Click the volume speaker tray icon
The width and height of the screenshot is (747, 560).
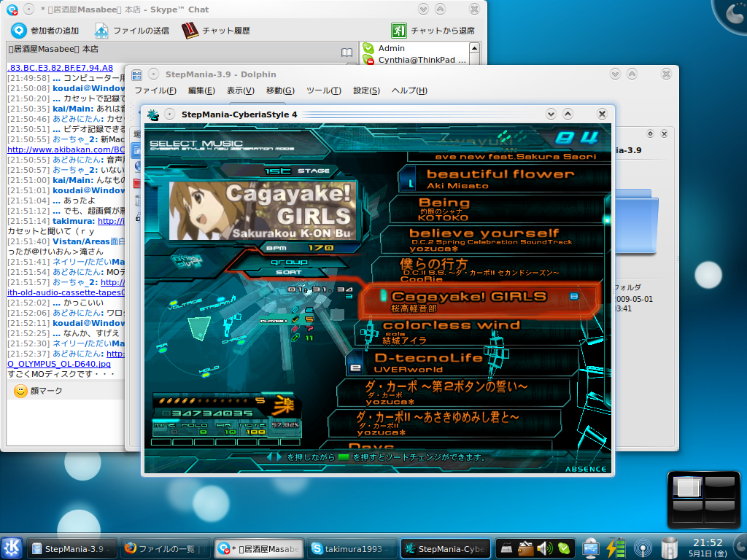544,548
